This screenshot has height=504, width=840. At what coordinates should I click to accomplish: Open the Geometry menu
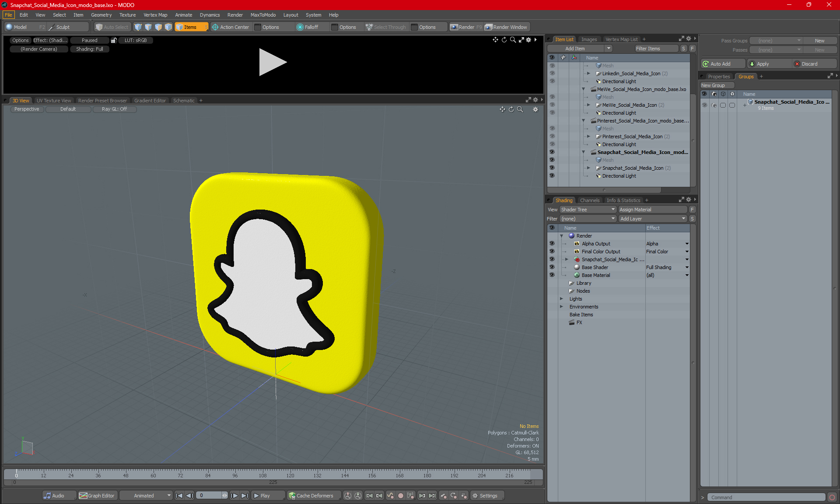[x=101, y=15]
